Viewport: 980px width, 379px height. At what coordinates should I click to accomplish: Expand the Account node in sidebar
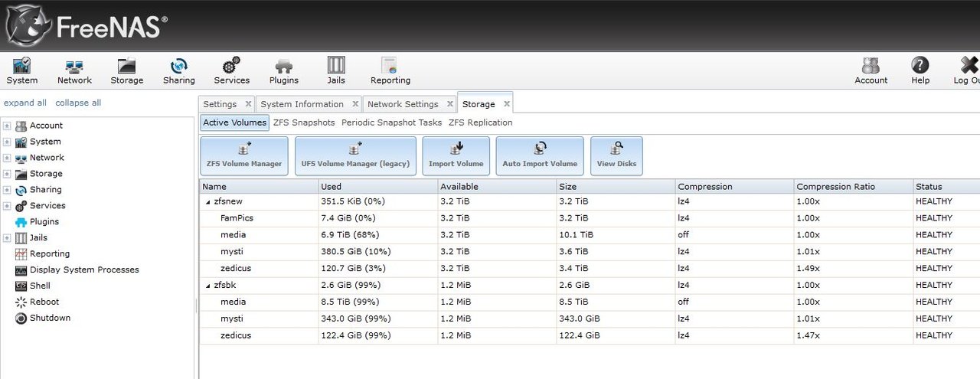pos(7,126)
